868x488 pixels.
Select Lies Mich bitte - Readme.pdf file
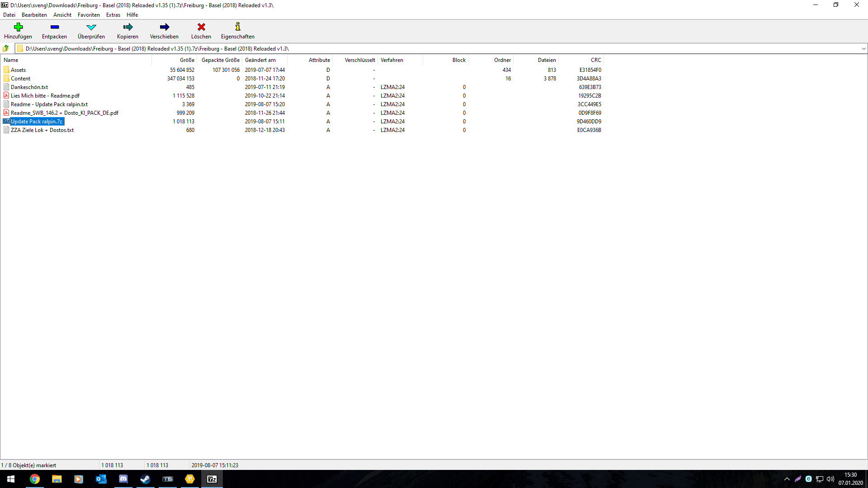(45, 96)
